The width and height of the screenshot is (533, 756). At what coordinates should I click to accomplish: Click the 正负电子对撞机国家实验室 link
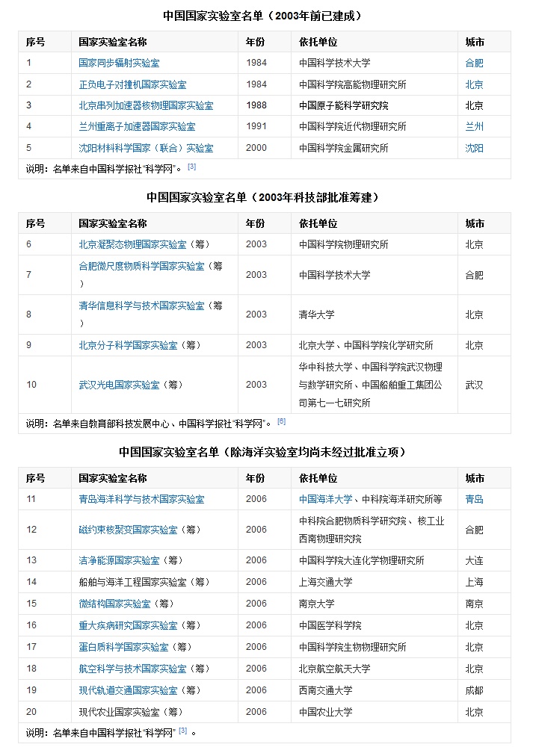click(x=132, y=84)
